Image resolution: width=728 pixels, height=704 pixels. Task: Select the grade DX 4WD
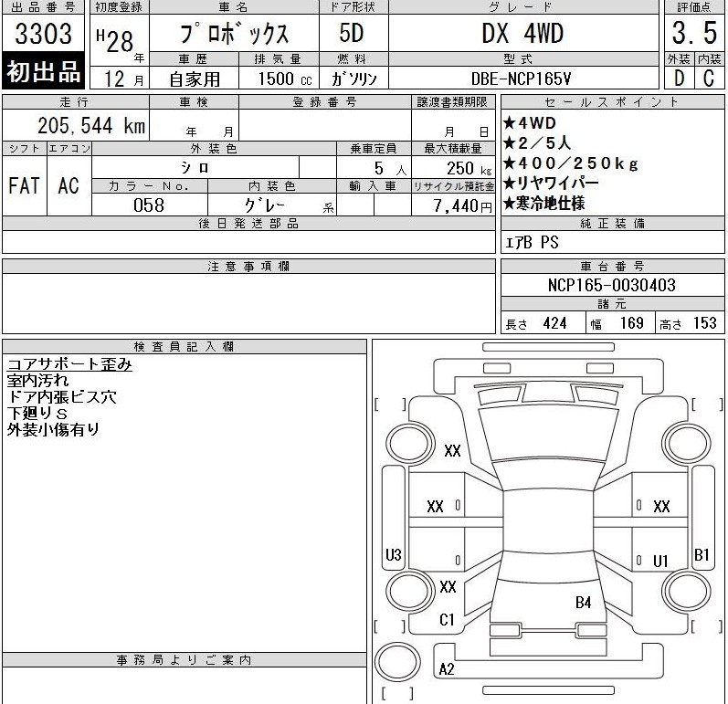click(x=522, y=34)
